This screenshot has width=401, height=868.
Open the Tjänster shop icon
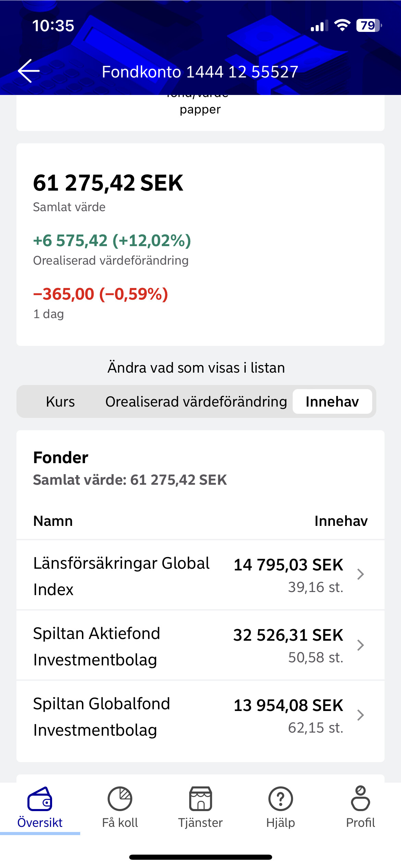[x=200, y=799]
